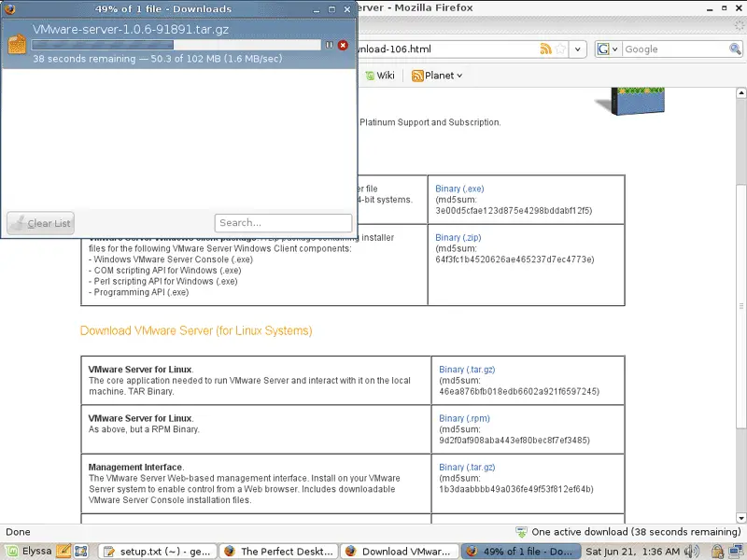Open the Elyssa main menu

30,551
